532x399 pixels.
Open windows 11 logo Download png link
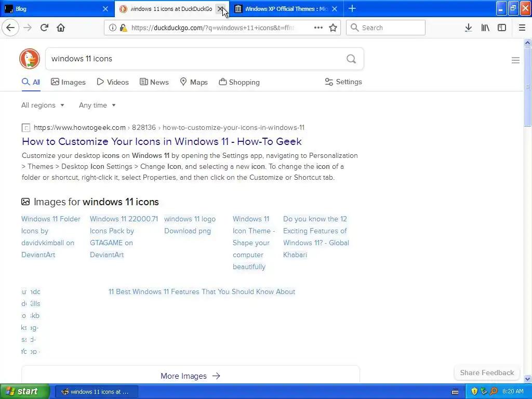[190, 225]
